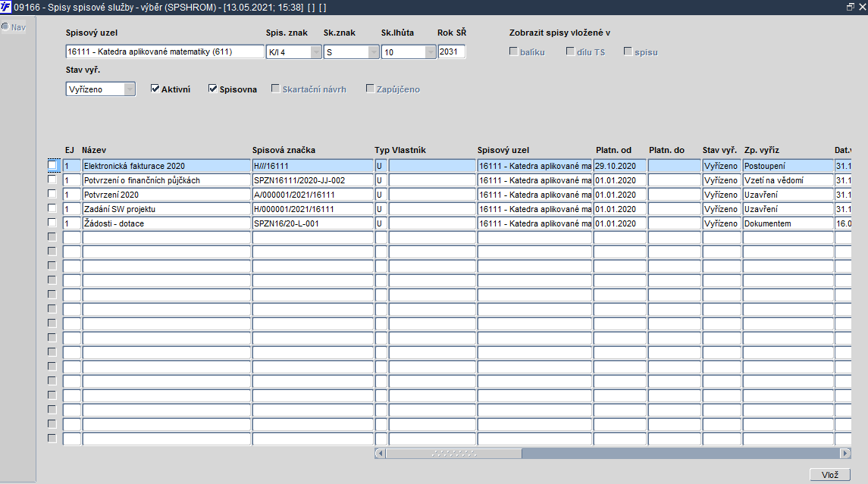
Task: Click the right arrow of the horizontal scrollbar
Action: pyautogui.click(x=844, y=454)
